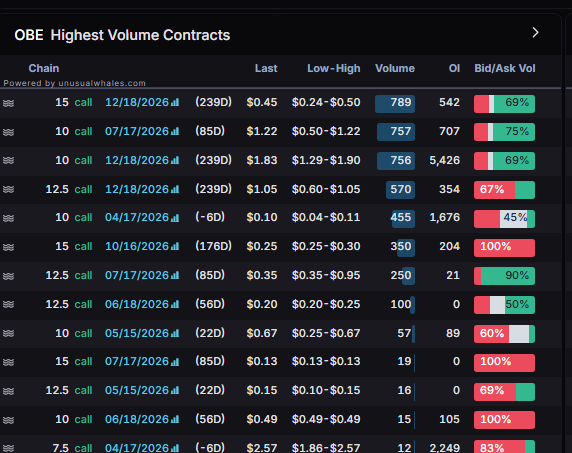Click the 60% bid/ask volume bar
572x453 pixels.
tap(505, 334)
